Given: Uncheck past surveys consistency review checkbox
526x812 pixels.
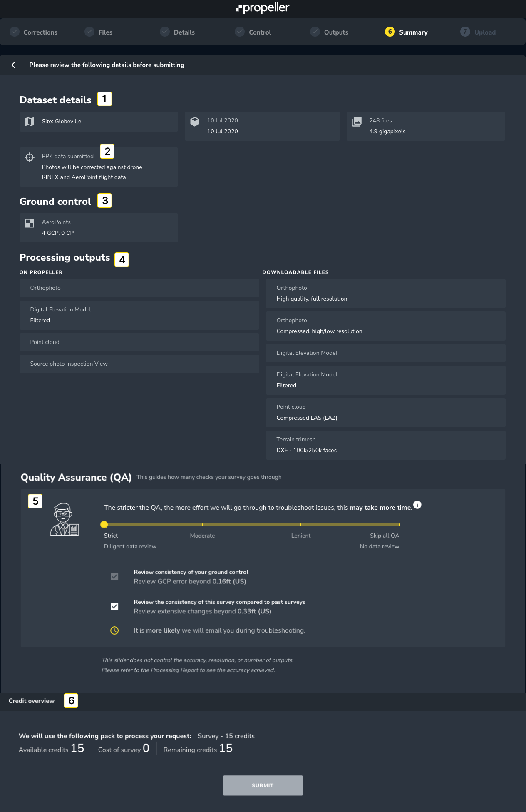Looking at the screenshot, I should tap(114, 606).
